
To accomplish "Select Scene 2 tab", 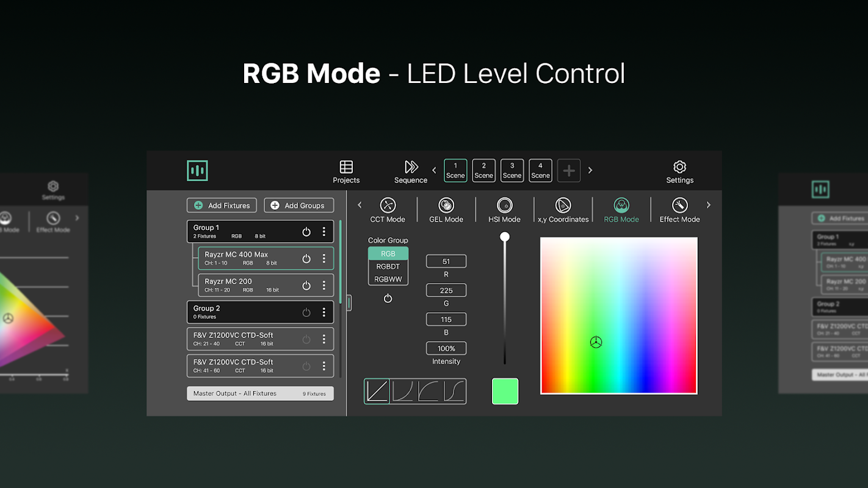I will [x=483, y=170].
